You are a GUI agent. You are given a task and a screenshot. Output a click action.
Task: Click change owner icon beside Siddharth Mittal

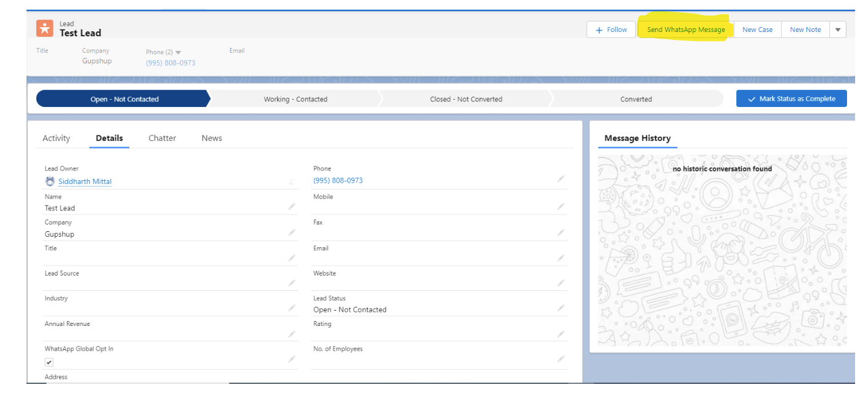[292, 181]
